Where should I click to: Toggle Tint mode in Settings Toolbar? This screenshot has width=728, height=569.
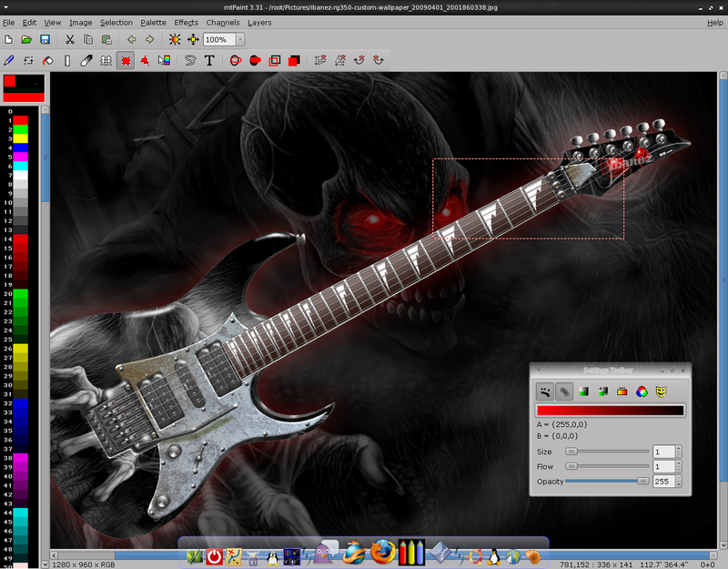583,391
